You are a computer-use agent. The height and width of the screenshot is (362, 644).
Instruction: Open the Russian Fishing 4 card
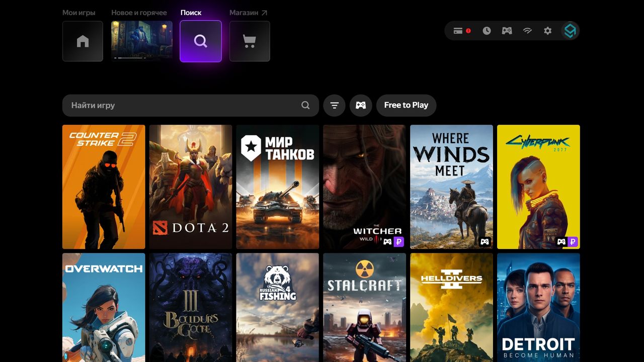278,308
